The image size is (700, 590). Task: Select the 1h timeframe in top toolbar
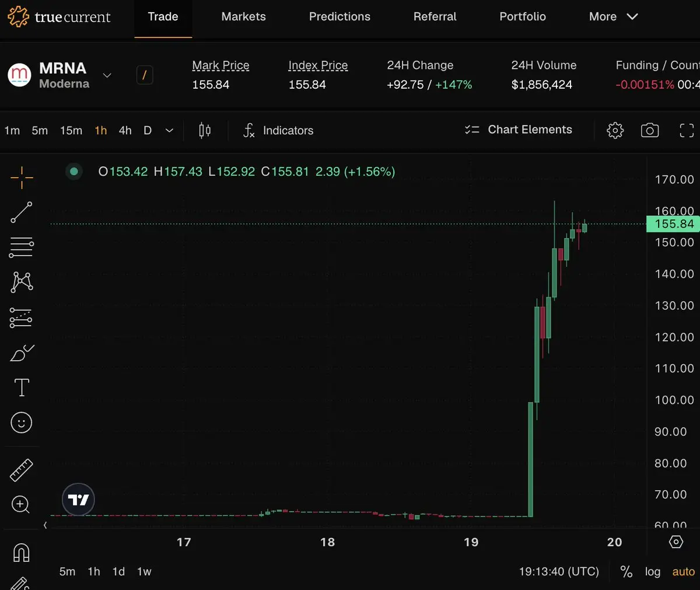[x=101, y=130]
